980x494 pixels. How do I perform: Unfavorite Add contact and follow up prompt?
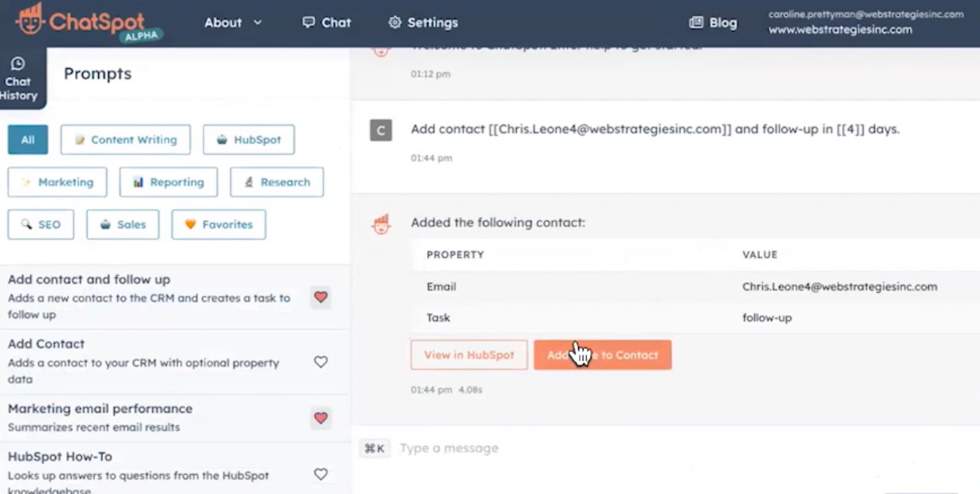321,298
